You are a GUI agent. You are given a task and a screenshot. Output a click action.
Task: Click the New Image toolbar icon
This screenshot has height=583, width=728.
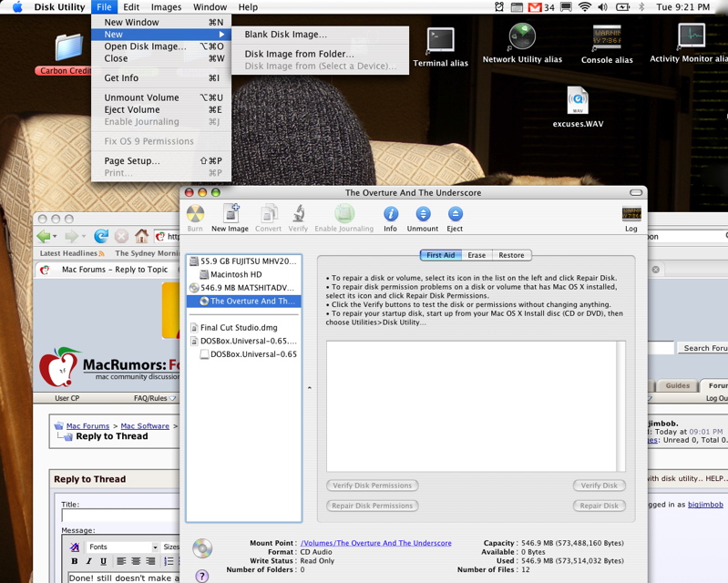(231, 213)
